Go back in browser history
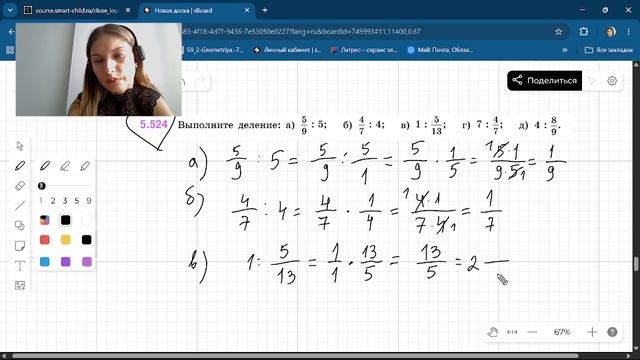This screenshot has height=360, width=640. [11, 31]
